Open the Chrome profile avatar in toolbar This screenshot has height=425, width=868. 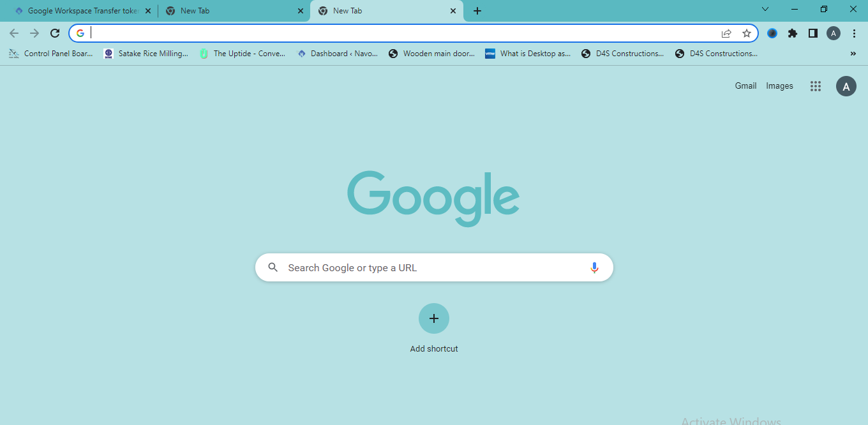tap(834, 33)
